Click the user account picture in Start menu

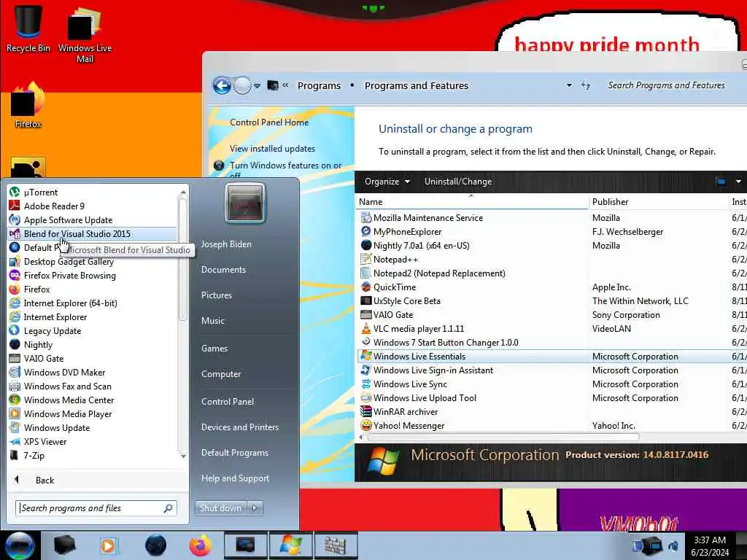(x=245, y=203)
